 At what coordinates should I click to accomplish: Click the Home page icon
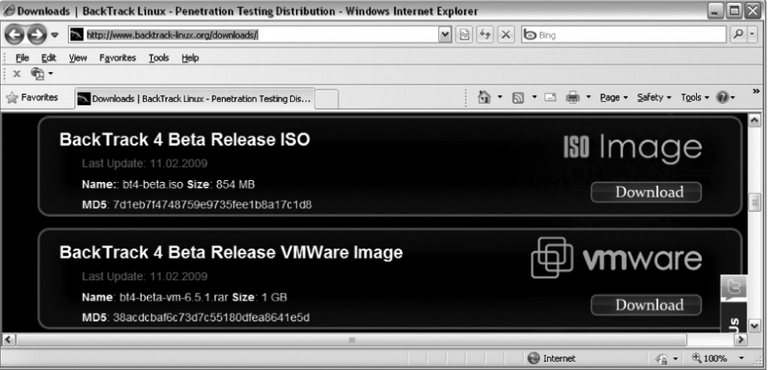(x=484, y=97)
